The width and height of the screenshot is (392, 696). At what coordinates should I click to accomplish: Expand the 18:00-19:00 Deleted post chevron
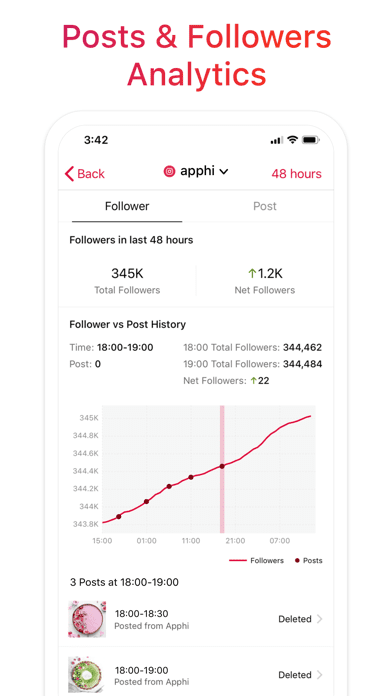point(320,675)
